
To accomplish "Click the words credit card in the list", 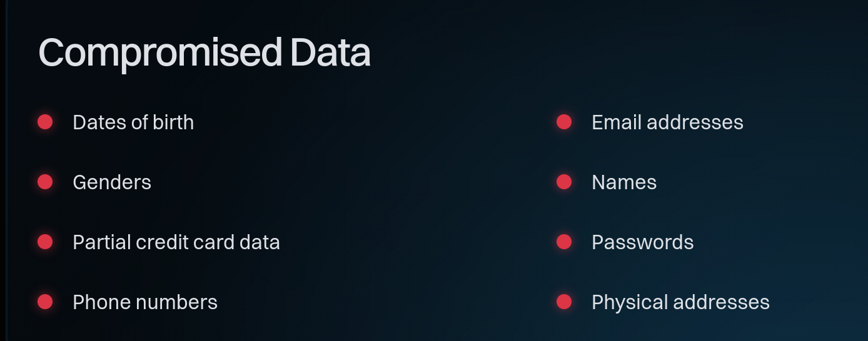I will 179,242.
